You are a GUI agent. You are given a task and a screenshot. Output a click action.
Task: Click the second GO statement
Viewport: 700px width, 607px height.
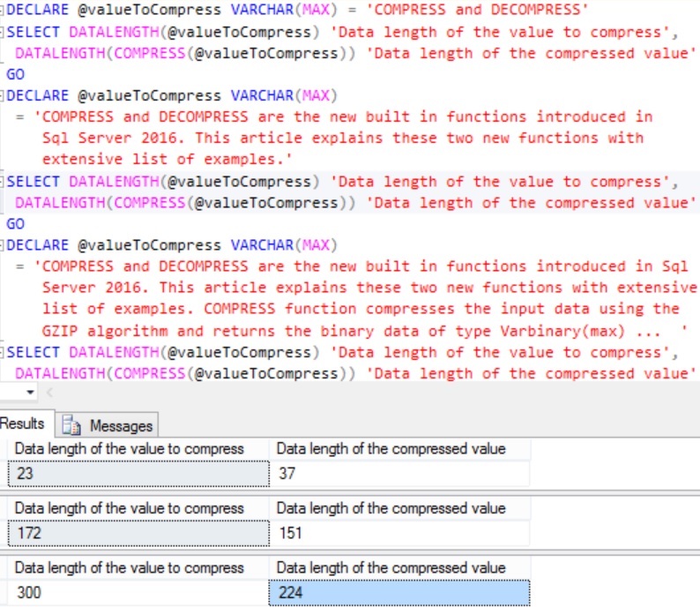pos(15,224)
